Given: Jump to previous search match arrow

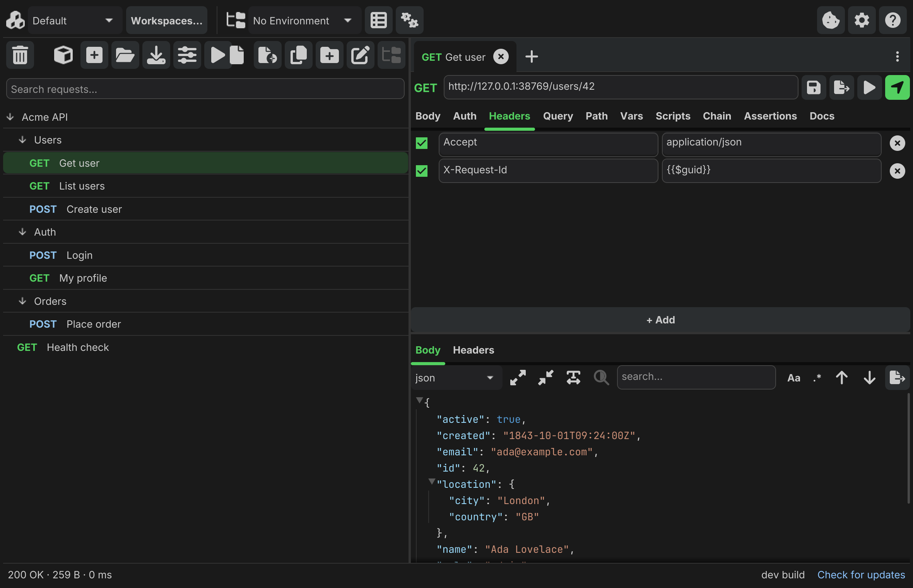Looking at the screenshot, I should point(841,378).
